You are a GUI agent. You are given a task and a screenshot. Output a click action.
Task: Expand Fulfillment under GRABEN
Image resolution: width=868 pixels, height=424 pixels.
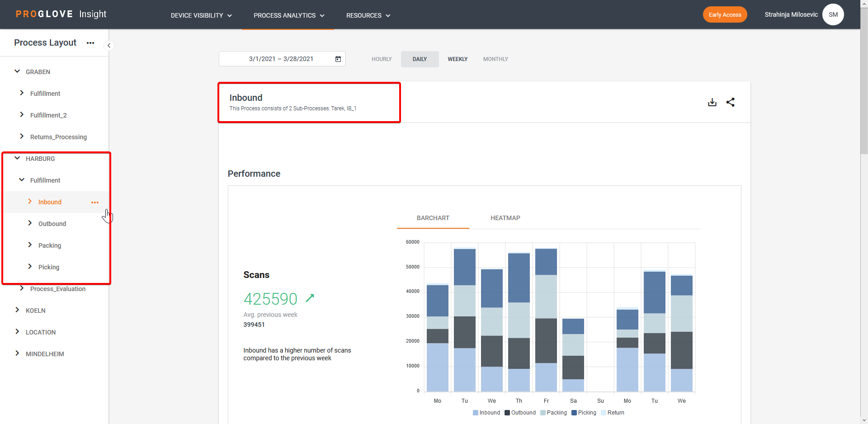click(22, 93)
